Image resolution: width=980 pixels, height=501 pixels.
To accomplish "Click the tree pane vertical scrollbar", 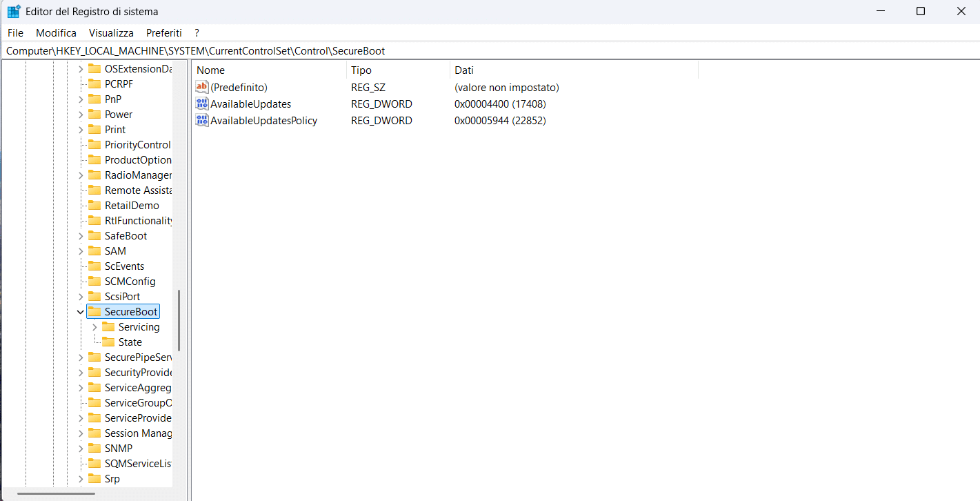I will click(179, 320).
